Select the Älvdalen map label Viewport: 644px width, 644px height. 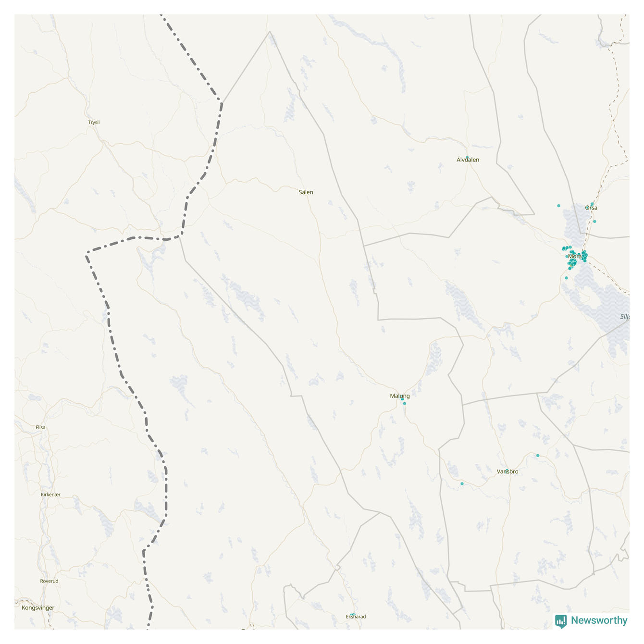468,160
